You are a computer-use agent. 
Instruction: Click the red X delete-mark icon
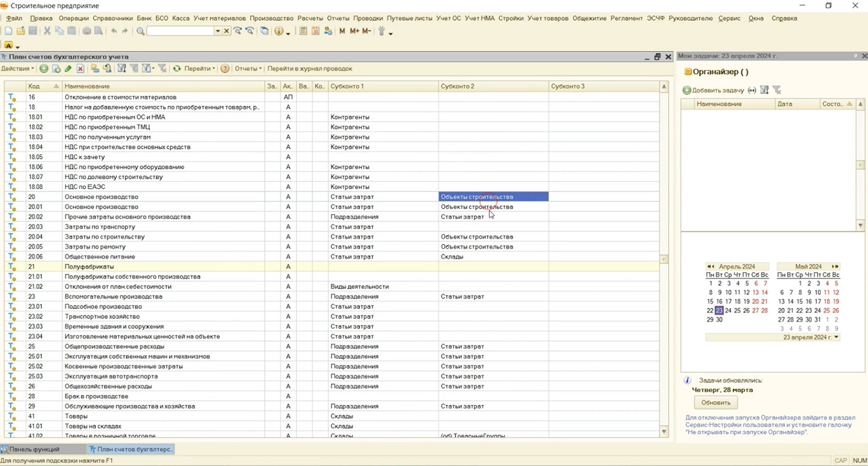coord(80,69)
